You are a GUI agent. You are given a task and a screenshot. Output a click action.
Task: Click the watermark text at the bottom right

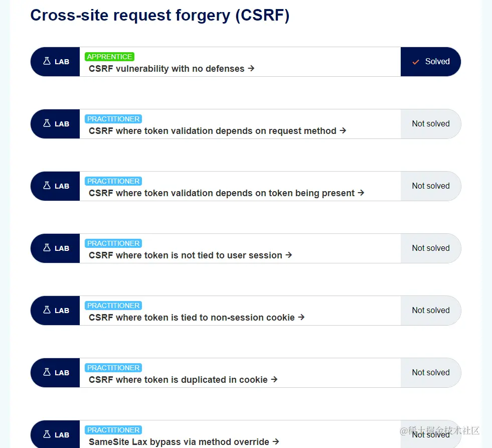(439, 431)
